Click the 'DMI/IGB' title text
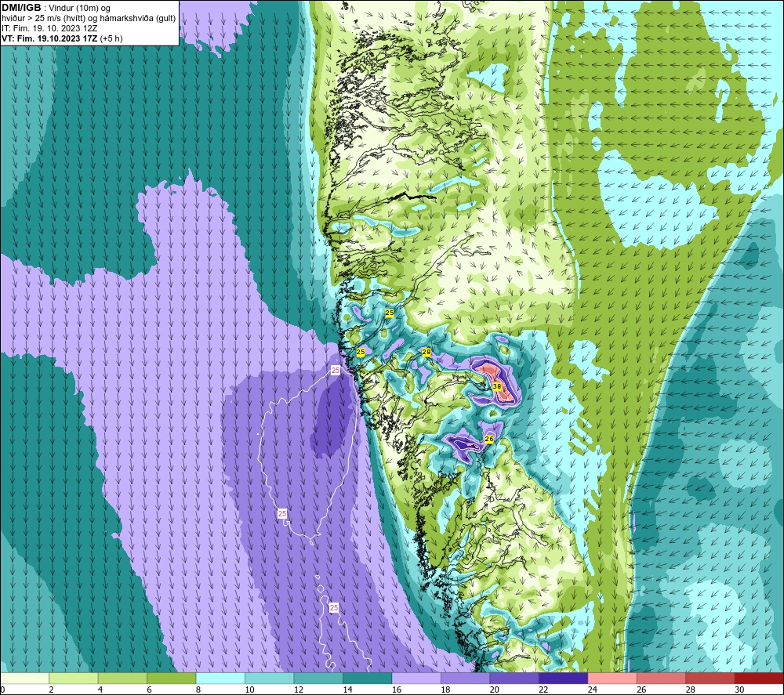Image resolution: width=784 pixels, height=695 pixels. coord(21,8)
